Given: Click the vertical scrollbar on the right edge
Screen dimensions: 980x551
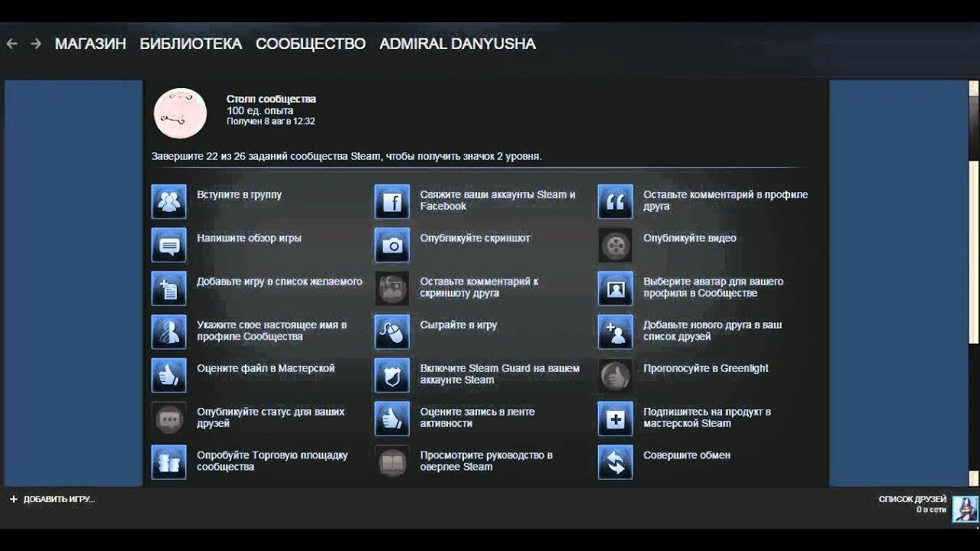Looking at the screenshot, I should (974, 283).
